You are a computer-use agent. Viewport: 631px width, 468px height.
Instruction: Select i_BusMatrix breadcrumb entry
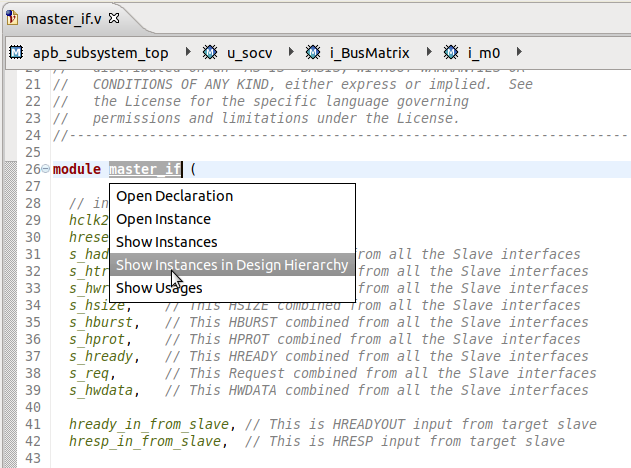coord(369,53)
